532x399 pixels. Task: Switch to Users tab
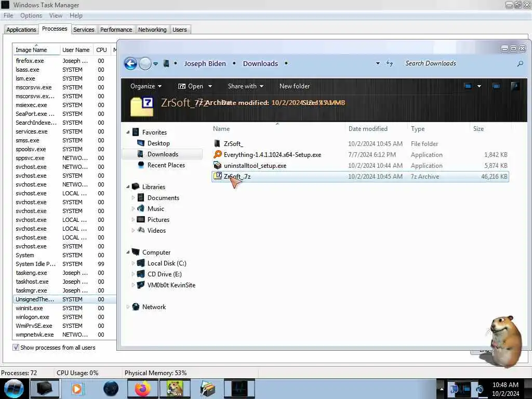(179, 30)
